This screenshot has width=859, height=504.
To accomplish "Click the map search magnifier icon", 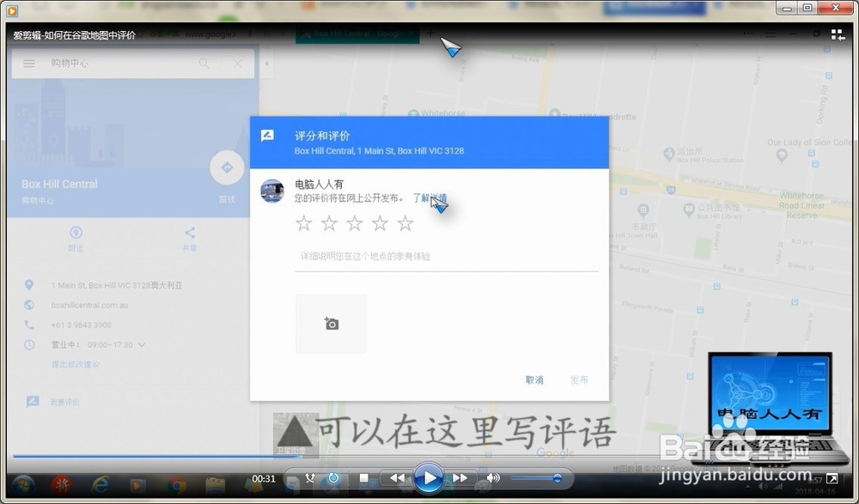I will click(x=204, y=64).
